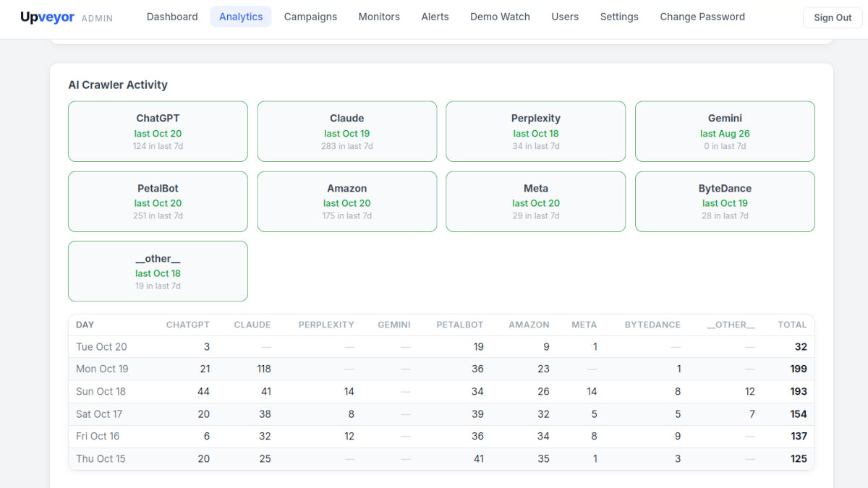868x488 pixels.
Task: Click total 199 in Mon Oct 19 row
Action: point(799,369)
